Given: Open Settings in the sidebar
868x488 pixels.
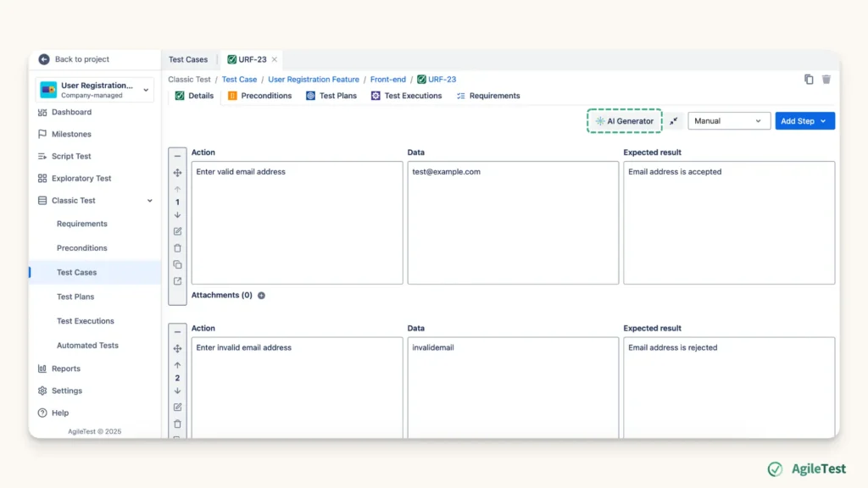Looking at the screenshot, I should click(67, 391).
